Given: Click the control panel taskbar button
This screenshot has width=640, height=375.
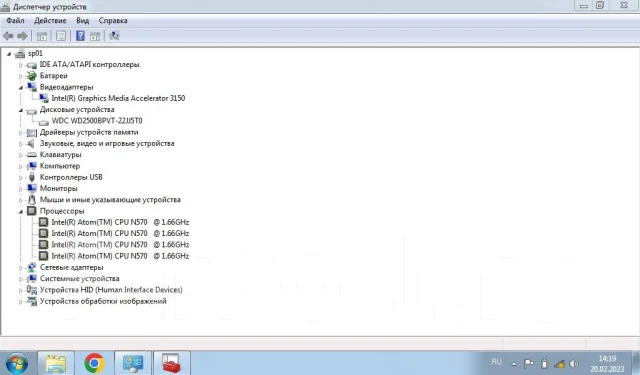Looking at the screenshot, I should [133, 363].
